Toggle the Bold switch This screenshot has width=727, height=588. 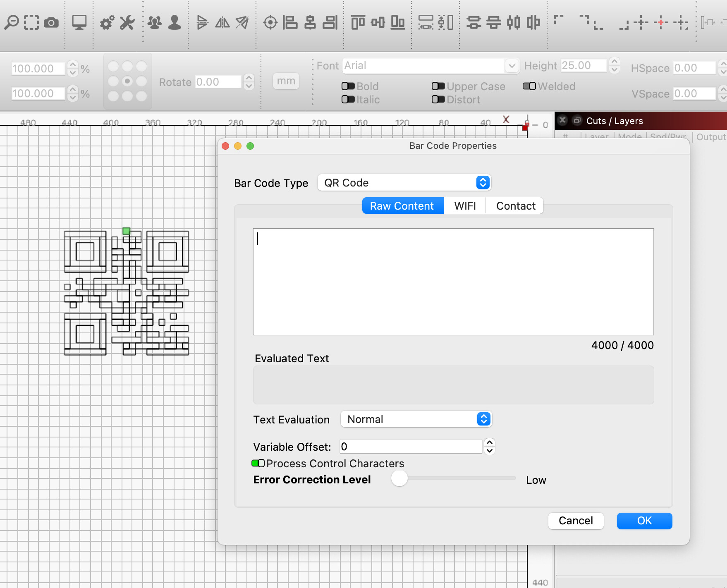pyautogui.click(x=348, y=86)
